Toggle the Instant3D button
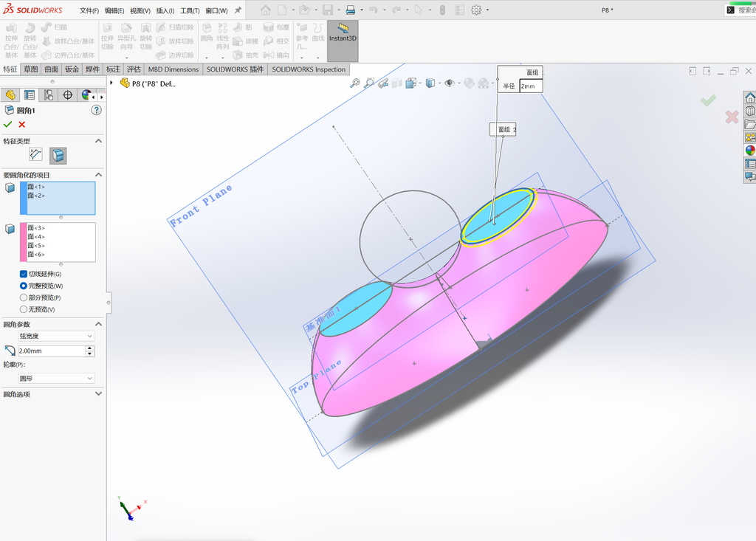This screenshot has width=756, height=541. click(343, 41)
